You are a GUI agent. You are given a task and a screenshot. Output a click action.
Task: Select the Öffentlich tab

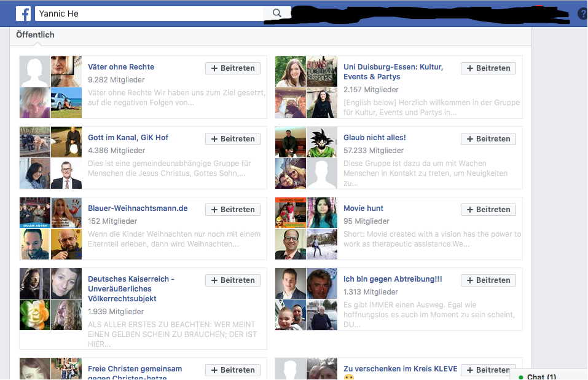tap(35, 35)
